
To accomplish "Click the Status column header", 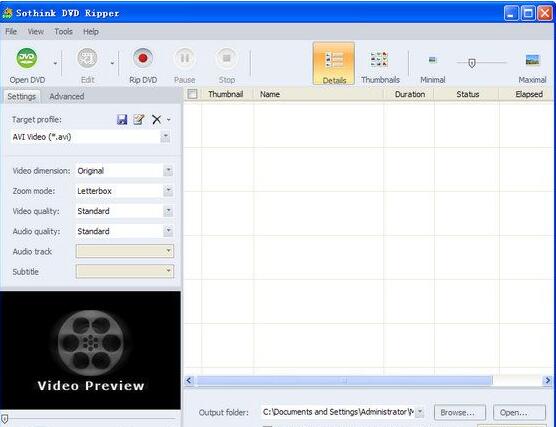I will [x=467, y=94].
